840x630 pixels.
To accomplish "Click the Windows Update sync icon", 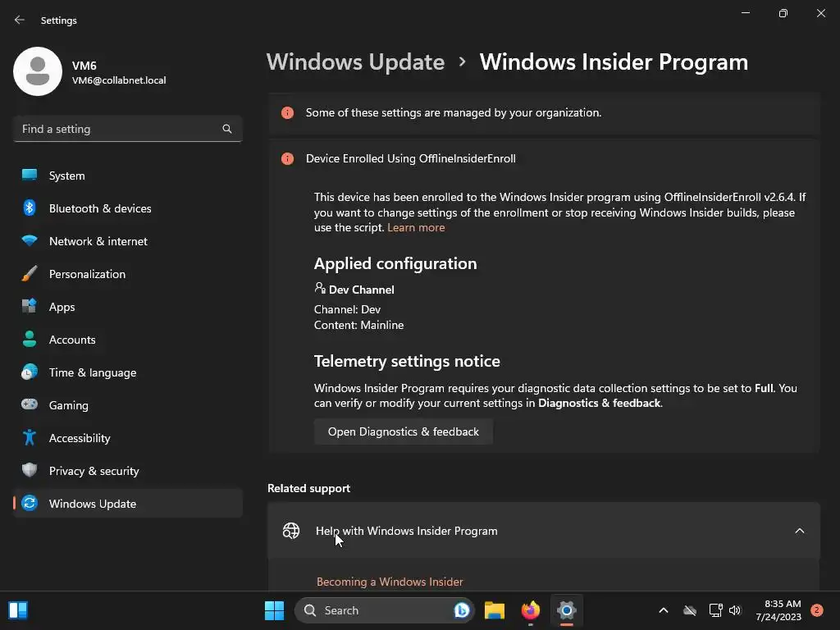I will coord(30,503).
